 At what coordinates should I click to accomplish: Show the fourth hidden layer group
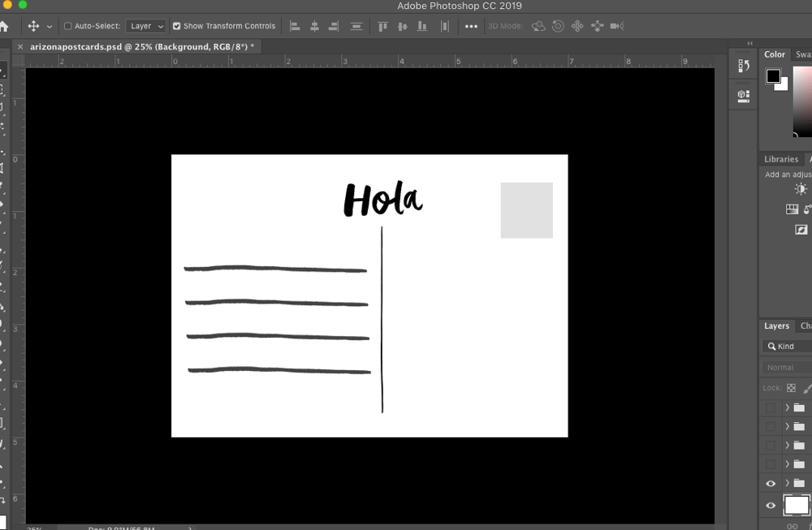point(771,464)
